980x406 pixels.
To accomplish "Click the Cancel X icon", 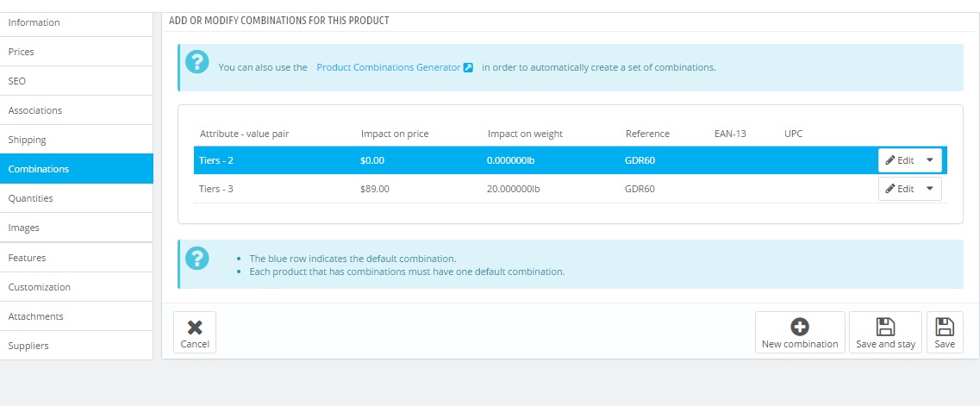I will [195, 327].
